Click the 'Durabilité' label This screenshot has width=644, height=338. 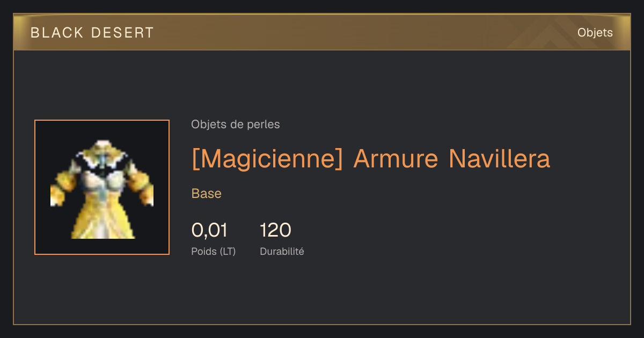282,251
